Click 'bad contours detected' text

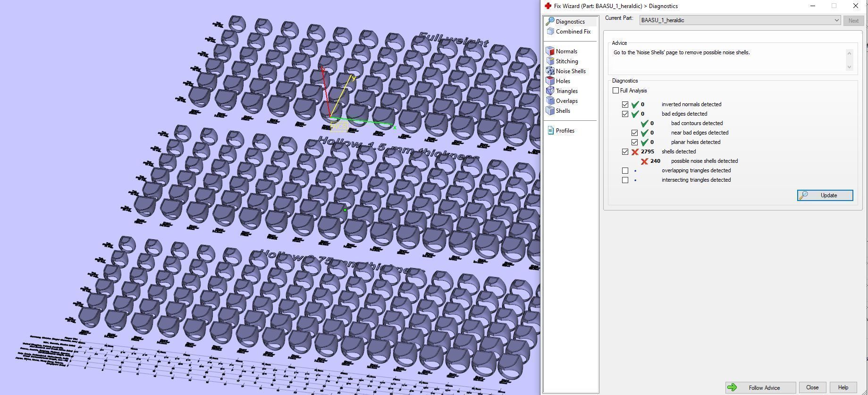click(697, 123)
